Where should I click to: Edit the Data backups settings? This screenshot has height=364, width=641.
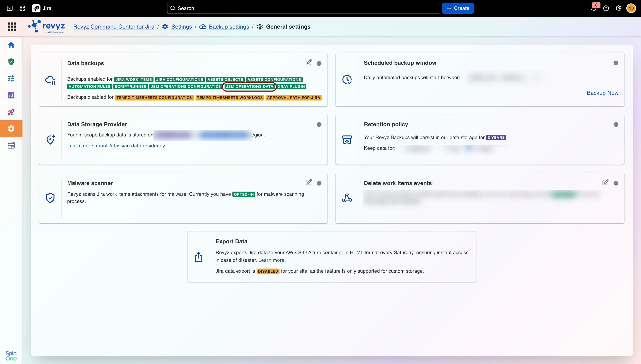pos(309,63)
